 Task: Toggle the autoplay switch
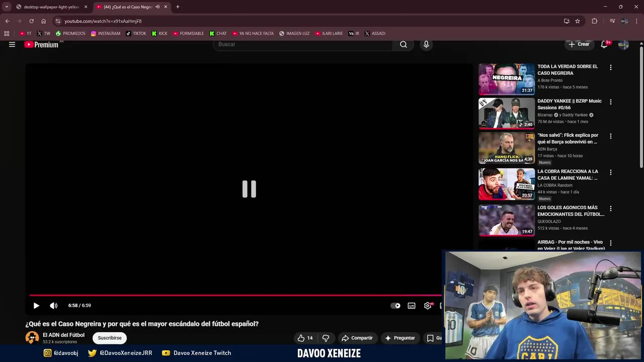(x=395, y=306)
